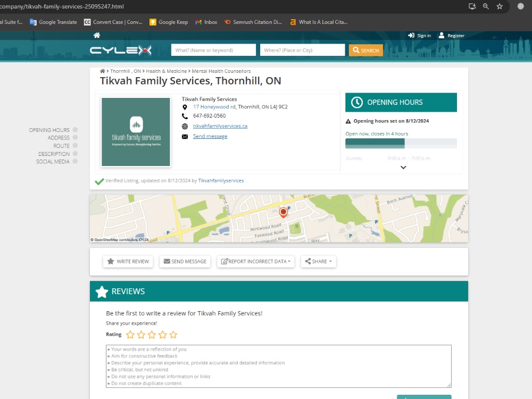Expand the opening hours chevron

(403, 167)
